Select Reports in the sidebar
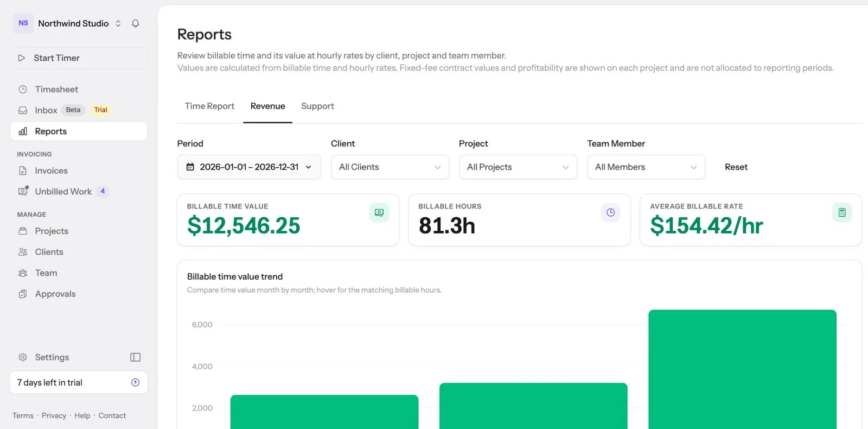 [79, 131]
